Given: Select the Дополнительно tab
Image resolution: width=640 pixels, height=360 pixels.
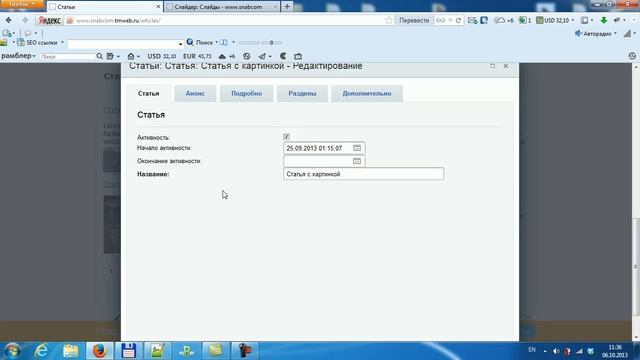Looking at the screenshot, I should point(367,93).
